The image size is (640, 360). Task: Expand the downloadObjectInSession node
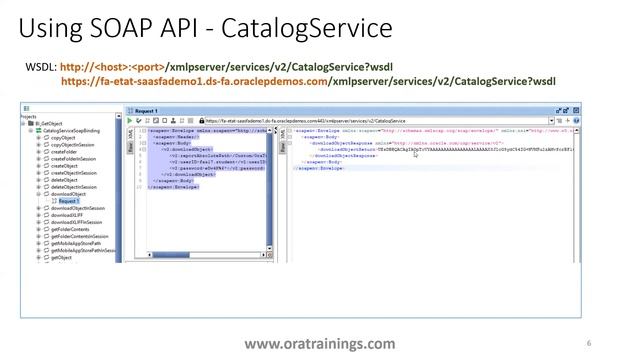(x=39, y=208)
